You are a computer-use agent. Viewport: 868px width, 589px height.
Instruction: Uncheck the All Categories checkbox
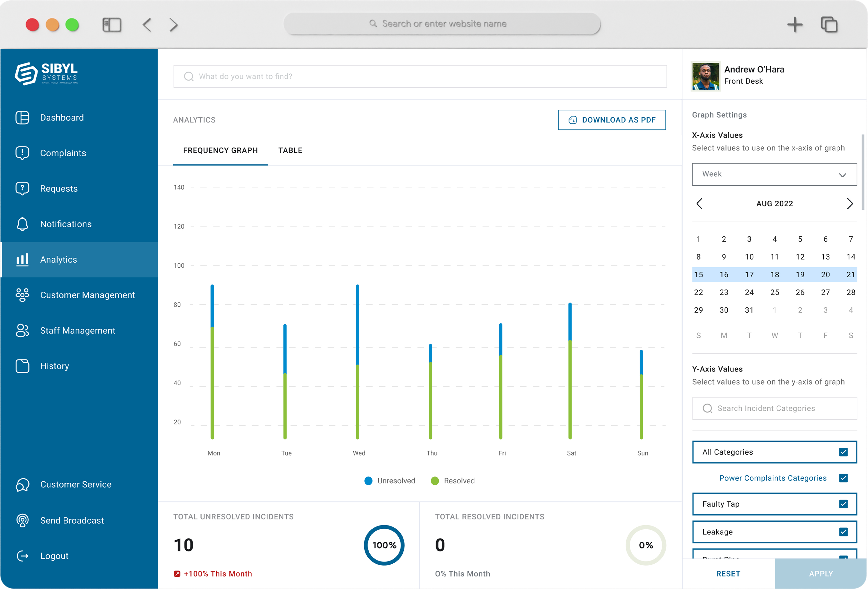(x=843, y=452)
